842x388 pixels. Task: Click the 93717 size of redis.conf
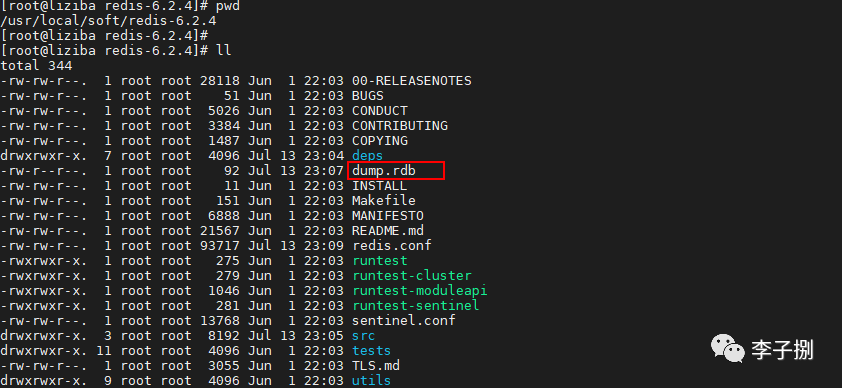220,246
